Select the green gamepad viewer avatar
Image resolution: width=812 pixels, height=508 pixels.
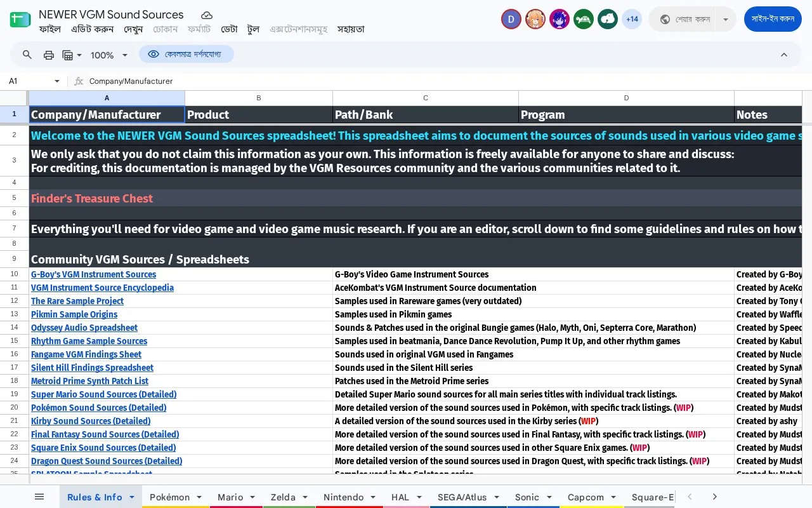click(x=584, y=19)
